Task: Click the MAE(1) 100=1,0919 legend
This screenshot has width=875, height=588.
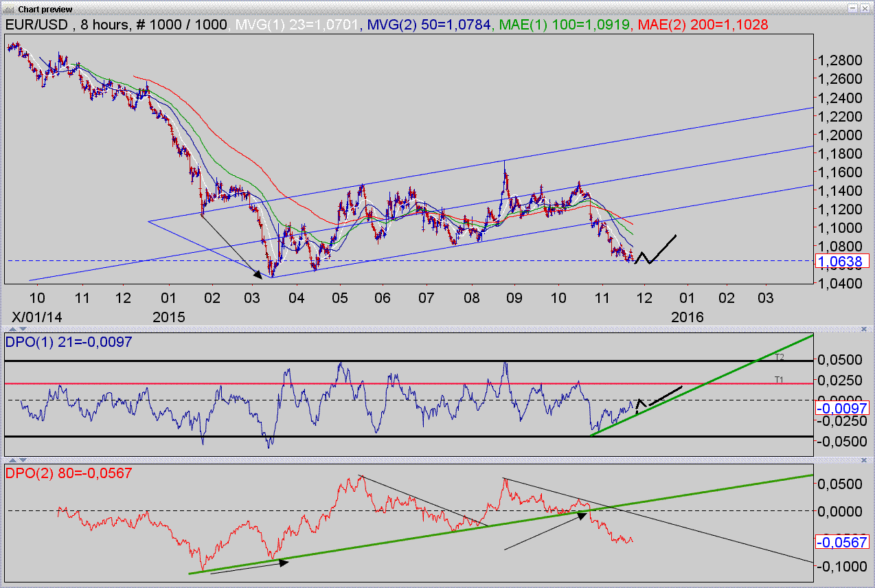Action: click(566, 25)
